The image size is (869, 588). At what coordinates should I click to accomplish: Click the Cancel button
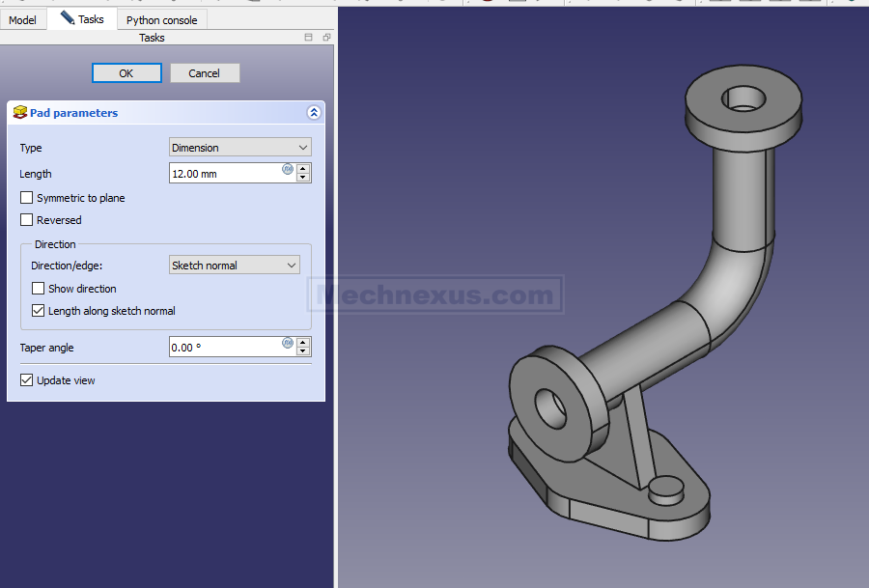(205, 73)
